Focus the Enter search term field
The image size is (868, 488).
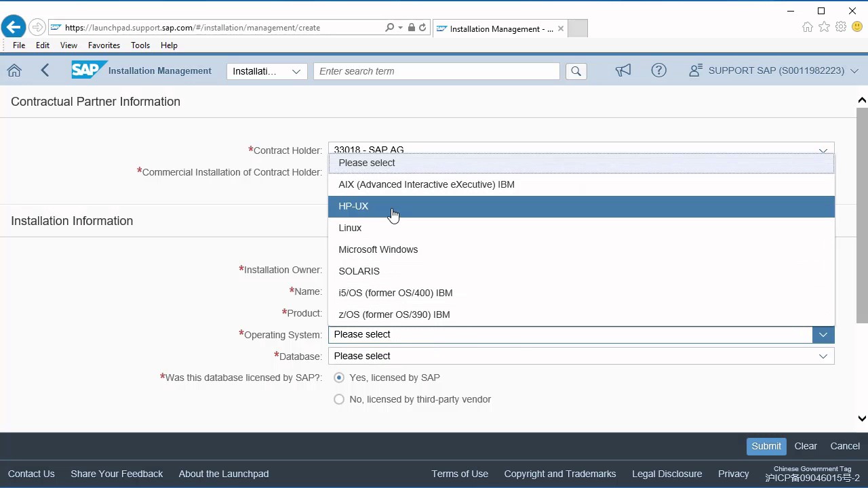437,71
